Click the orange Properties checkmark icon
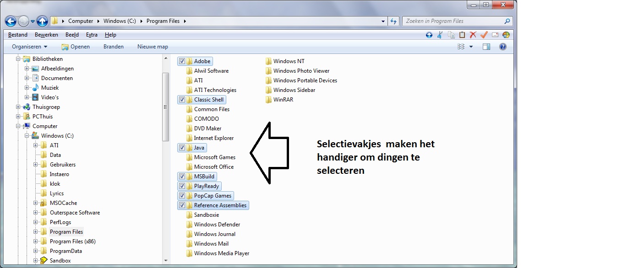Screen dimensions: 644x268 click(484, 35)
